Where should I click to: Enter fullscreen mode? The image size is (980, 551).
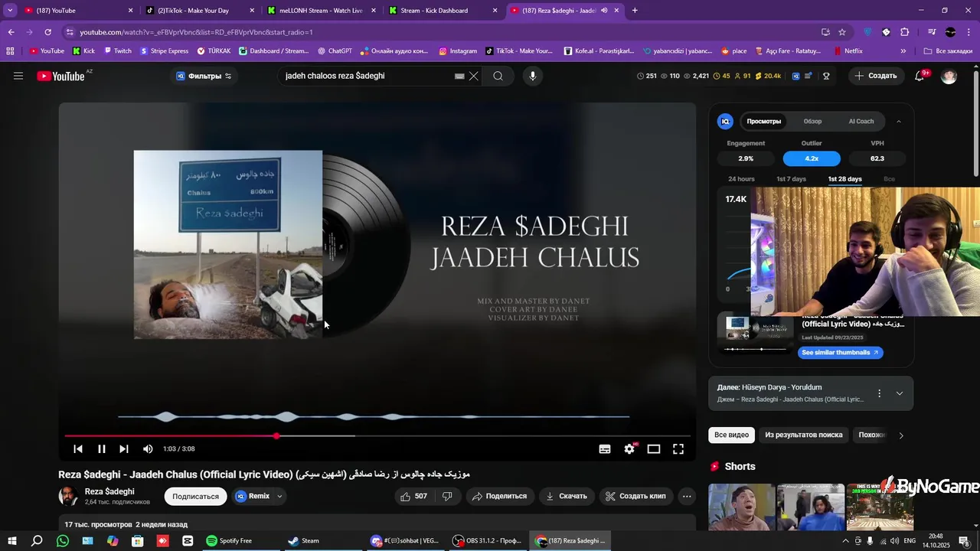click(678, 449)
